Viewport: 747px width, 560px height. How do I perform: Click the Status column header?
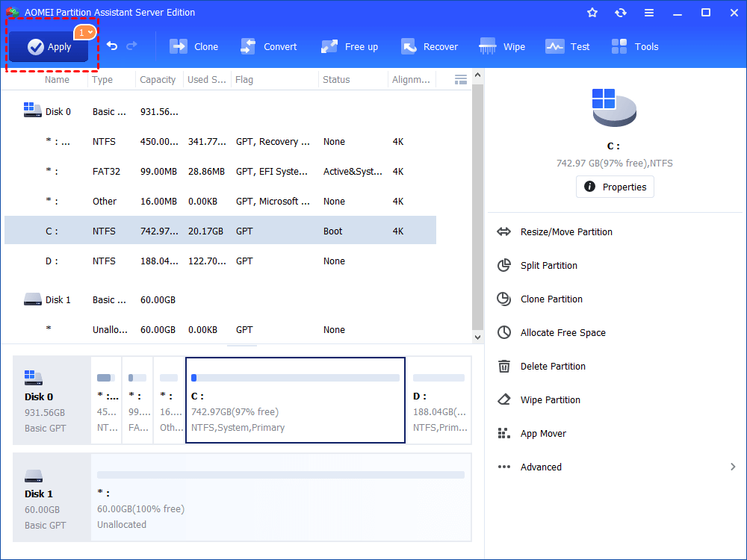336,80
